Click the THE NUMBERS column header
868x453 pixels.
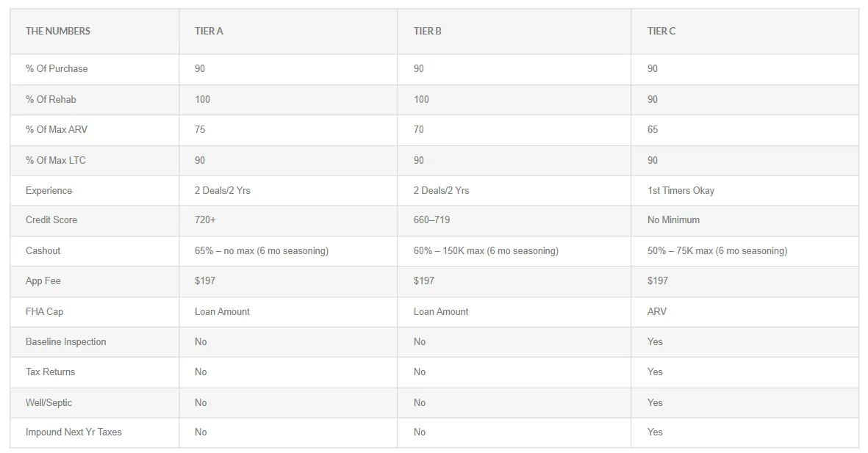58,32
